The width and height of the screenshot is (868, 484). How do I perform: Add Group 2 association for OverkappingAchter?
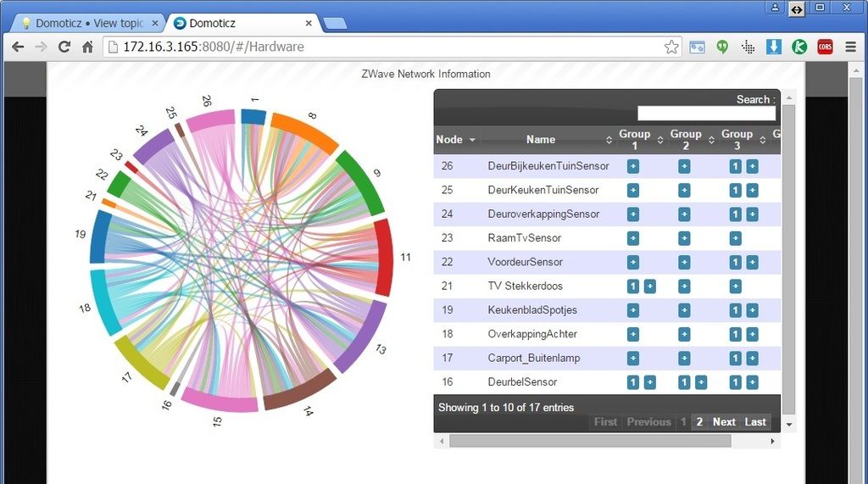tap(684, 335)
